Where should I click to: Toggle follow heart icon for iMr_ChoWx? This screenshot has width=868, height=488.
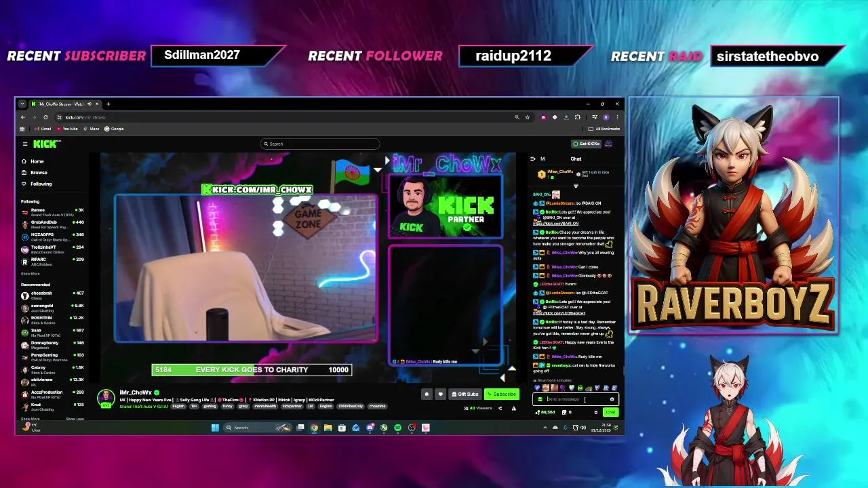click(440, 394)
